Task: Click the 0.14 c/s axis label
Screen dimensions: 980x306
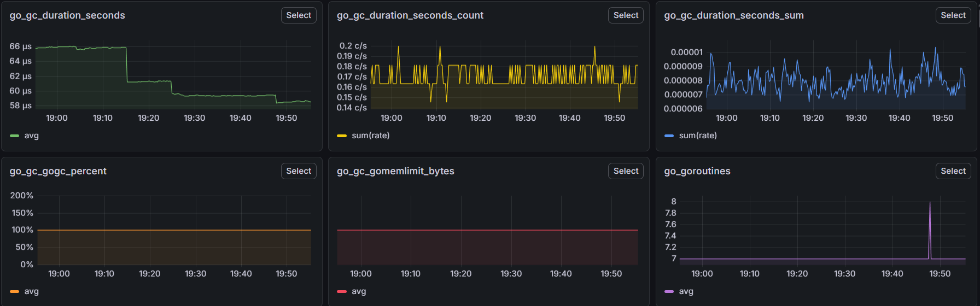Action: point(352,108)
